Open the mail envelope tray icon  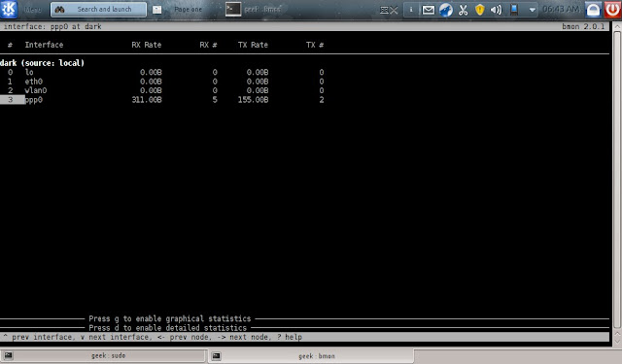[428, 10]
